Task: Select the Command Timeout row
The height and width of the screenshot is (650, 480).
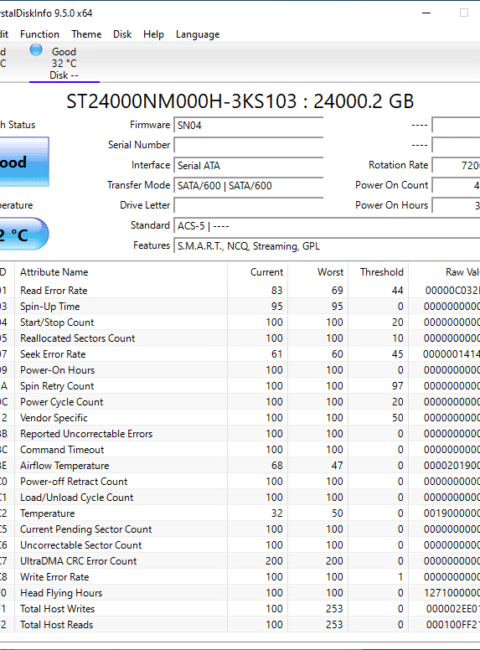Action: [240, 449]
